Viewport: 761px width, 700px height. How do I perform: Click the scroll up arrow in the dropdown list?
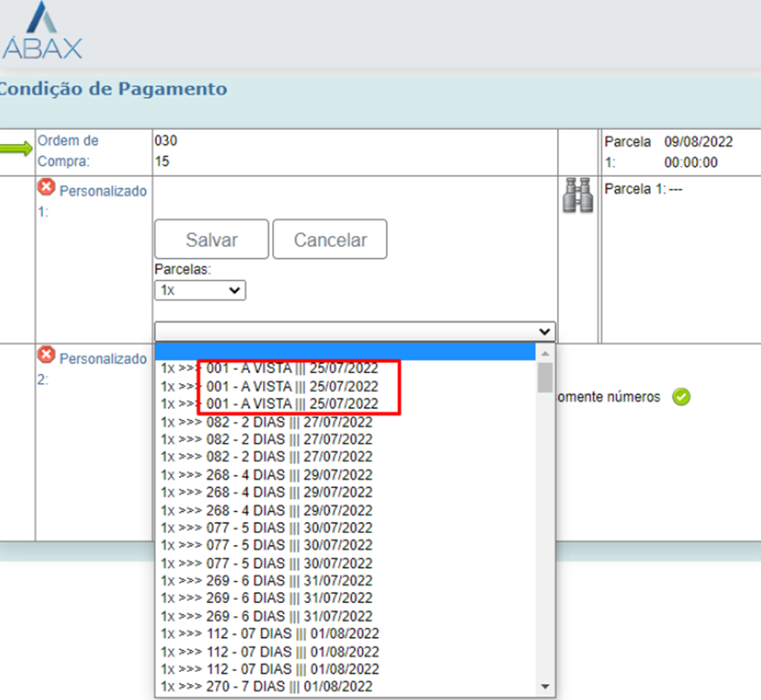point(544,353)
